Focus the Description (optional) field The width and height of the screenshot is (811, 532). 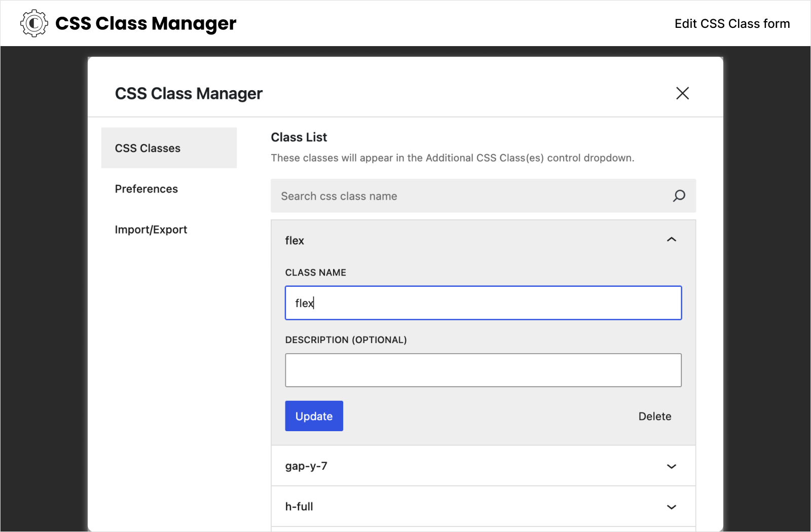point(483,370)
